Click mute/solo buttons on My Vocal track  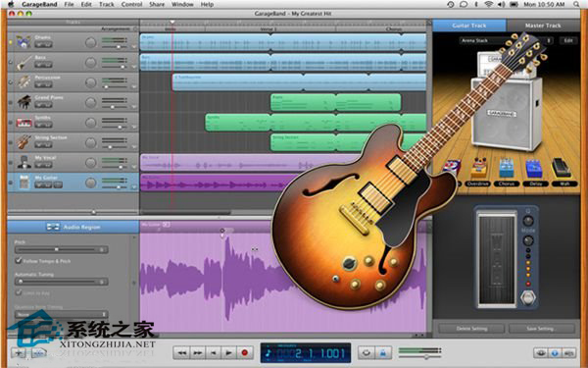43,165
